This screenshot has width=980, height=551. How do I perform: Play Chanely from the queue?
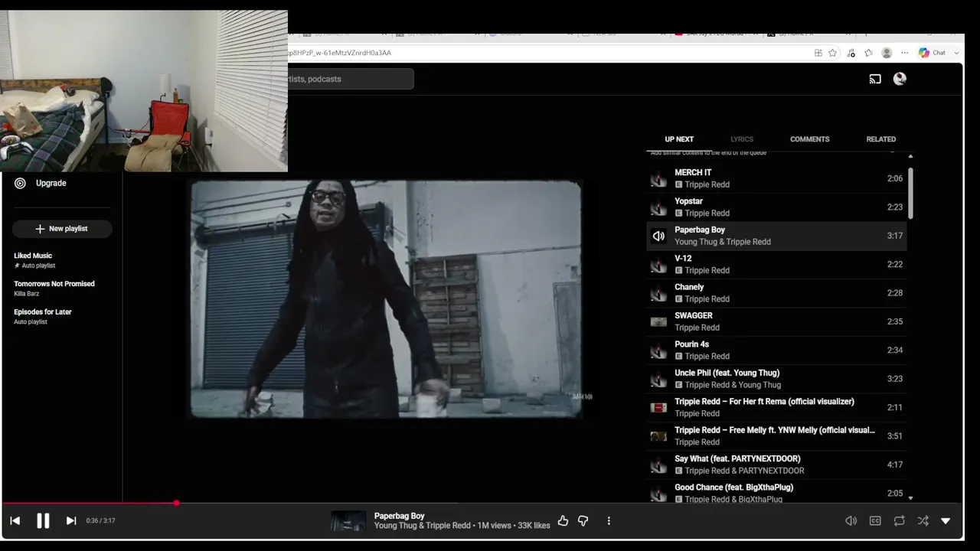coord(776,293)
